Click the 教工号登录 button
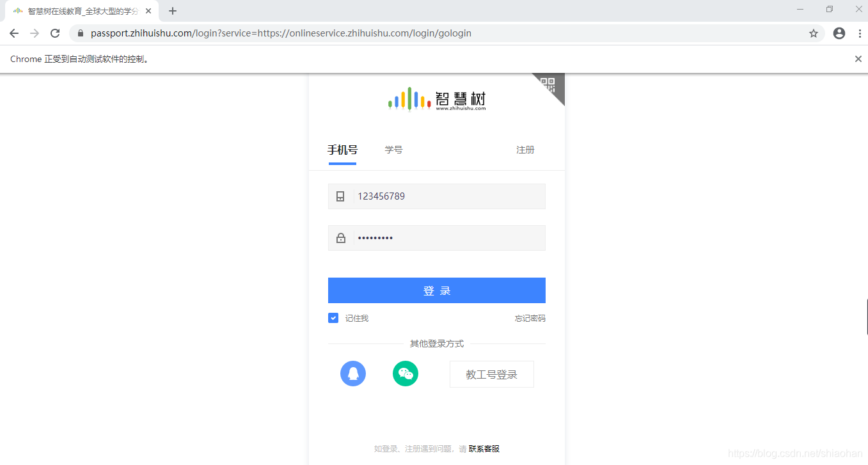 492,374
